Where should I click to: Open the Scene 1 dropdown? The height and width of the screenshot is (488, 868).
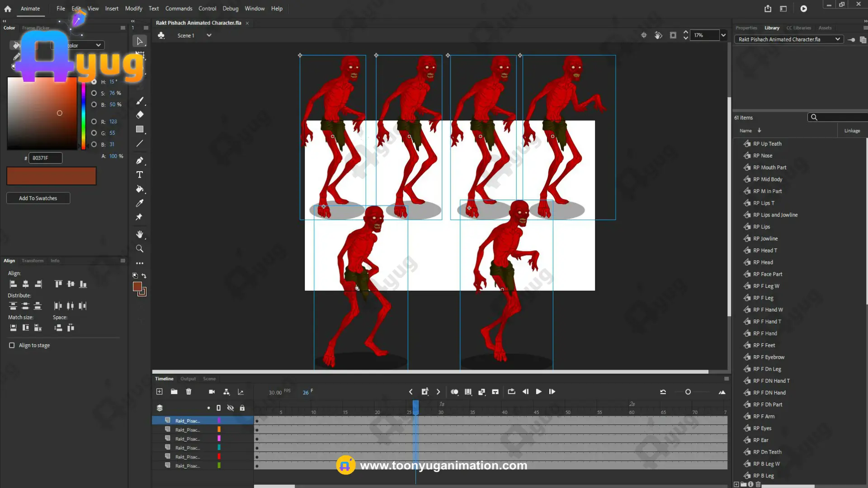click(209, 35)
